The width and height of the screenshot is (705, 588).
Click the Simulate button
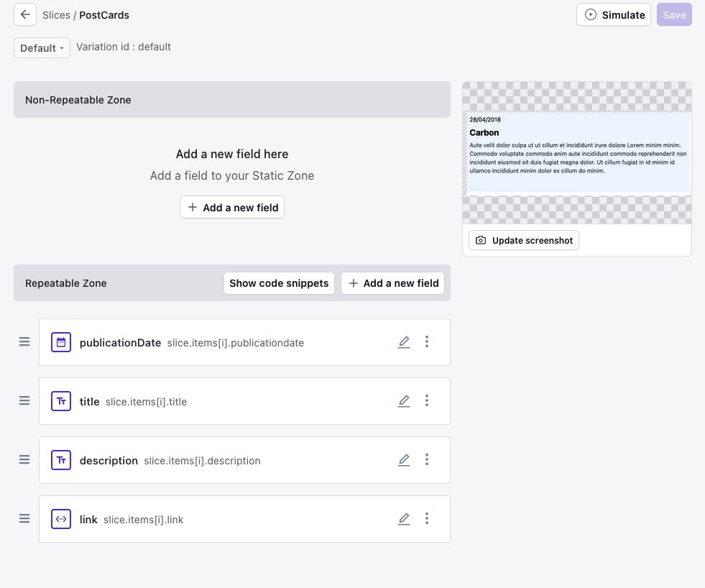tap(614, 14)
